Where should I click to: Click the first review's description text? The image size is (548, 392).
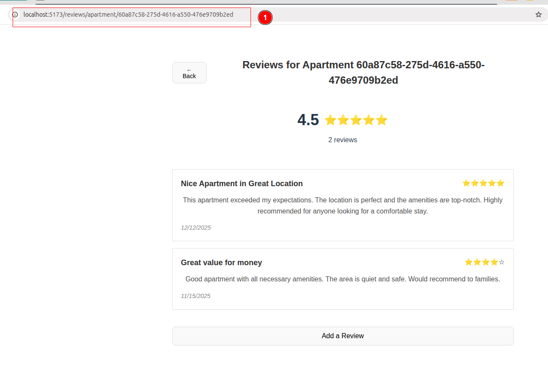pyautogui.click(x=343, y=205)
